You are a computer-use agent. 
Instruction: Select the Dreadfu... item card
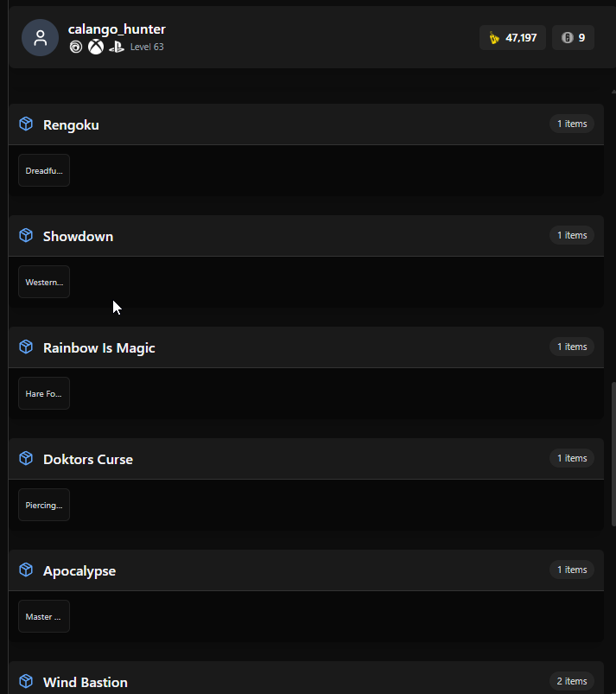tap(44, 170)
